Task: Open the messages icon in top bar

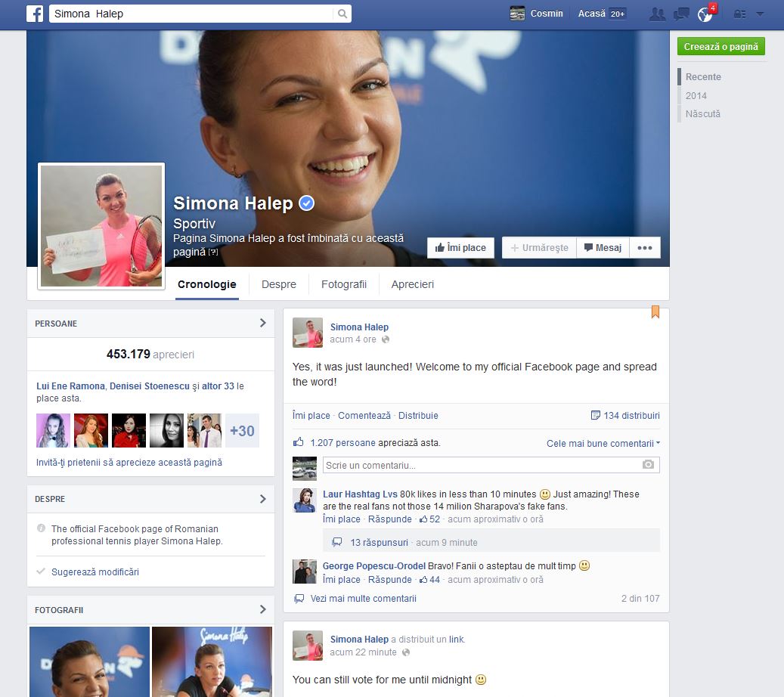Action: (x=681, y=14)
